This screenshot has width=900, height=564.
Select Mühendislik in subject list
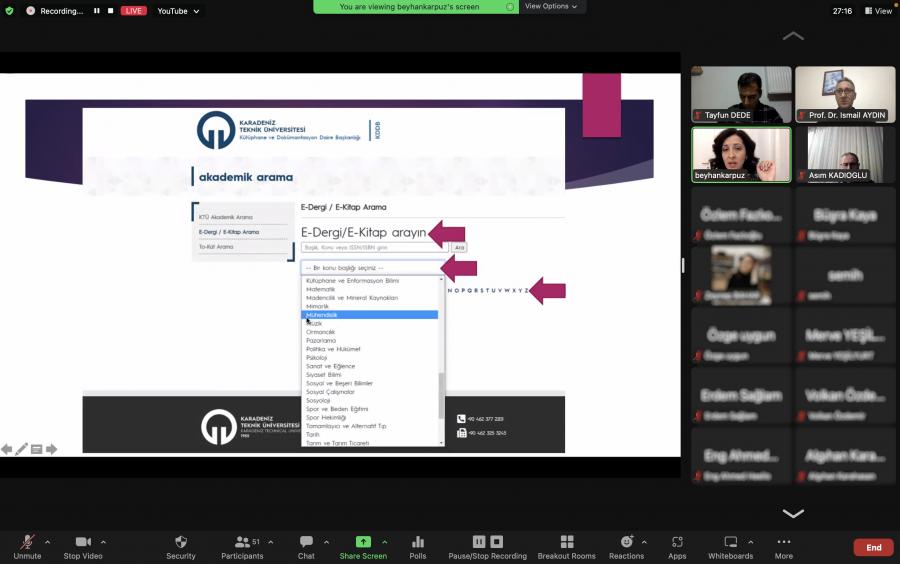370,315
